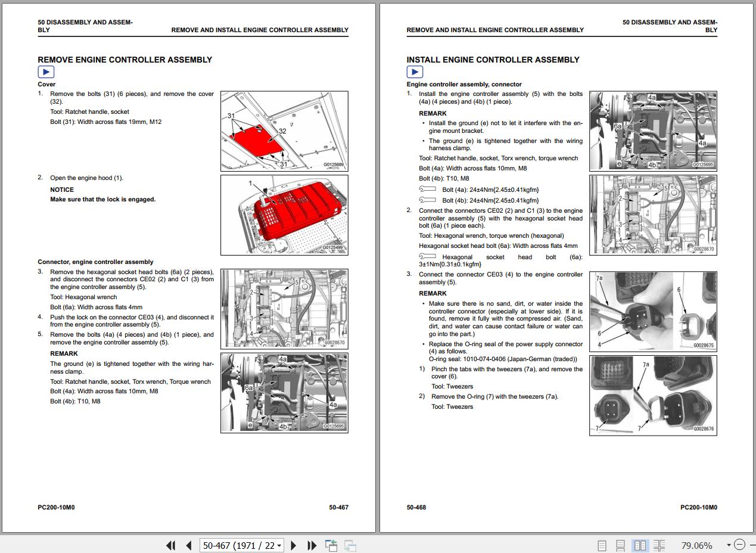Click the right page figure G0028670
756x553 pixels.
(x=653, y=215)
